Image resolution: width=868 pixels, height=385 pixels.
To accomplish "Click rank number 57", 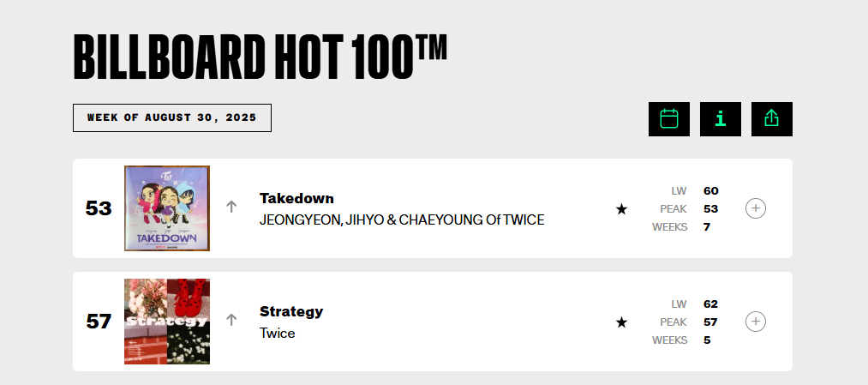I will (x=99, y=322).
